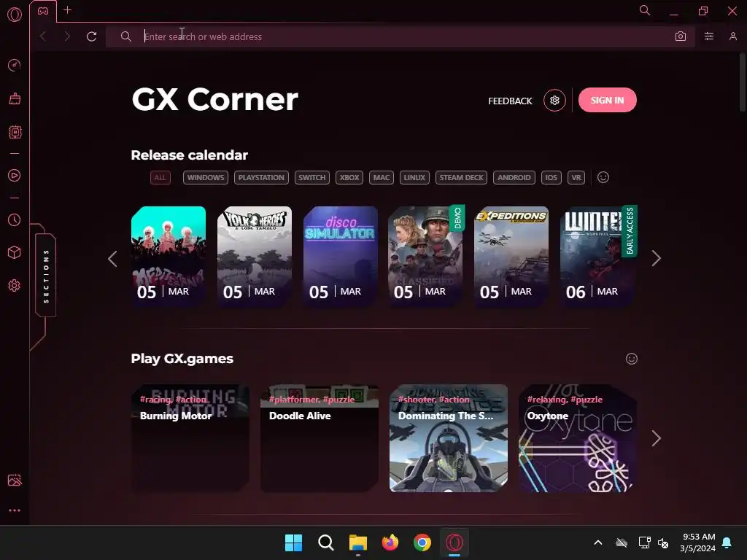Open File Explorer from the taskbar
Viewport: 747px width, 560px height.
(x=357, y=542)
